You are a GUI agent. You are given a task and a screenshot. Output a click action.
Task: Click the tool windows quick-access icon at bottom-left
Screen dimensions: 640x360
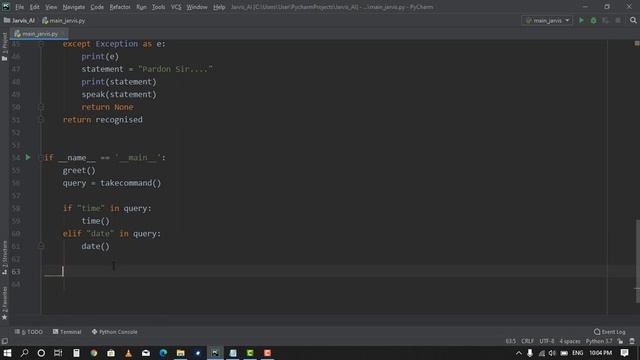(x=4, y=341)
